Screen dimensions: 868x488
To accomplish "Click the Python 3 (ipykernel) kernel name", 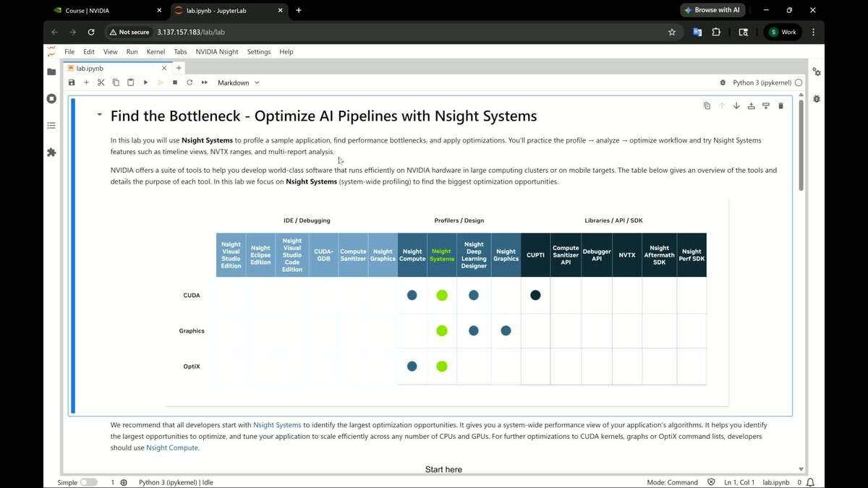I will click(x=761, y=82).
